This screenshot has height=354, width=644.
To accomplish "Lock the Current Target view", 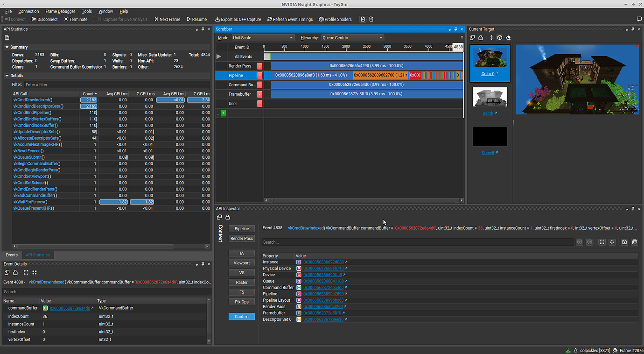I will [481, 37].
